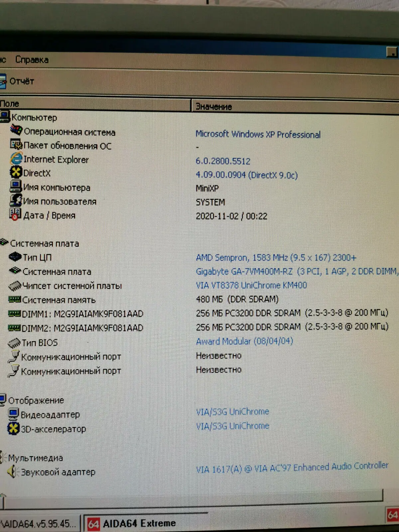Image resolution: width=399 pixels, height=532 pixels.
Task: Click the Internet Explorer icon
Action: [16, 159]
